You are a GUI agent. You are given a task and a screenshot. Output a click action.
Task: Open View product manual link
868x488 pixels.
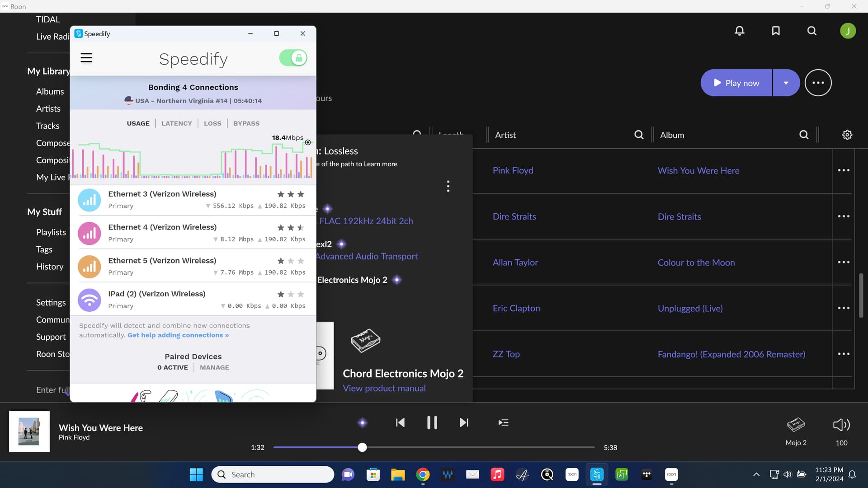[x=384, y=388]
